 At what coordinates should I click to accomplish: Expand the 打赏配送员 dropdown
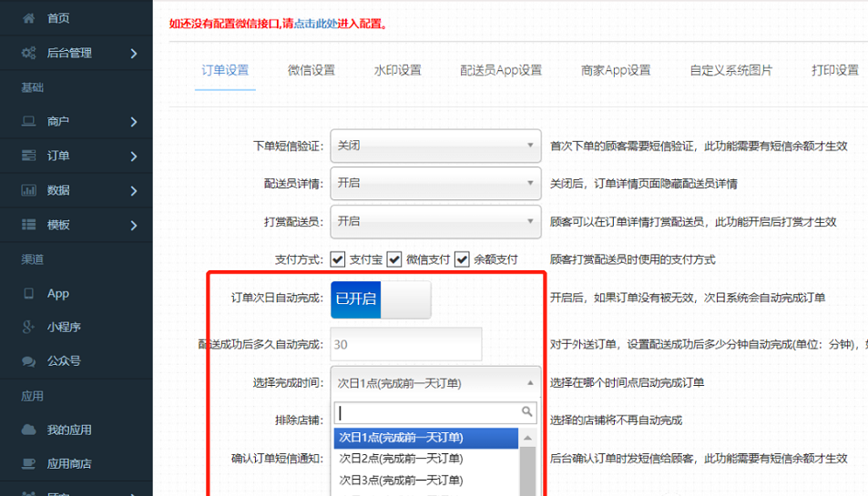435,221
